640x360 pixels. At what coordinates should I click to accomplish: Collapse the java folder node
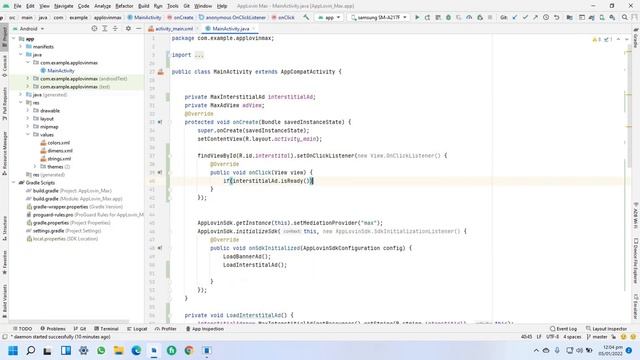click(x=21, y=55)
